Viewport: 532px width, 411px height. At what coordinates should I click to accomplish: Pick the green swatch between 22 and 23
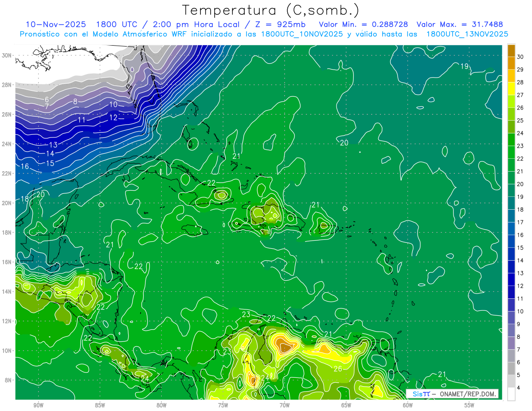[511, 153]
